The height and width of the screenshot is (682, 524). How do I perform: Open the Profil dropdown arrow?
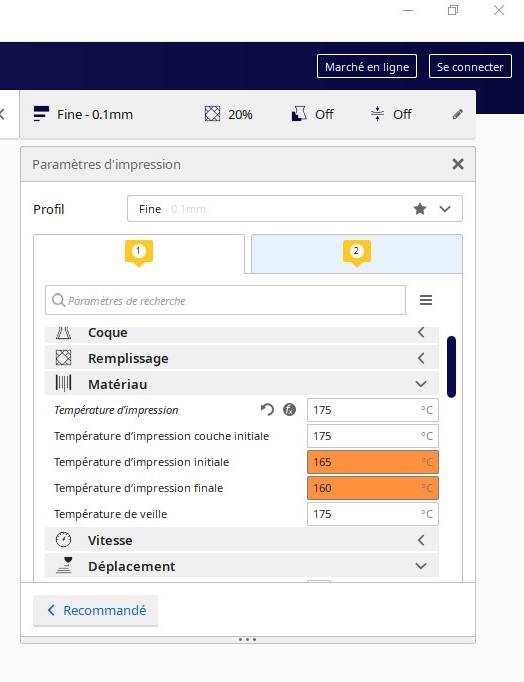point(445,209)
